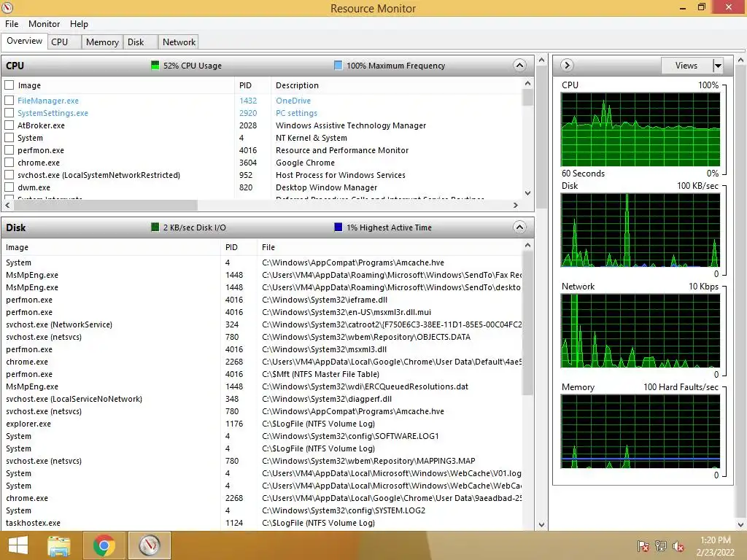Screen dimensions: 747x560
Task: Launch Google Chrome from the taskbar
Action: 104,545
